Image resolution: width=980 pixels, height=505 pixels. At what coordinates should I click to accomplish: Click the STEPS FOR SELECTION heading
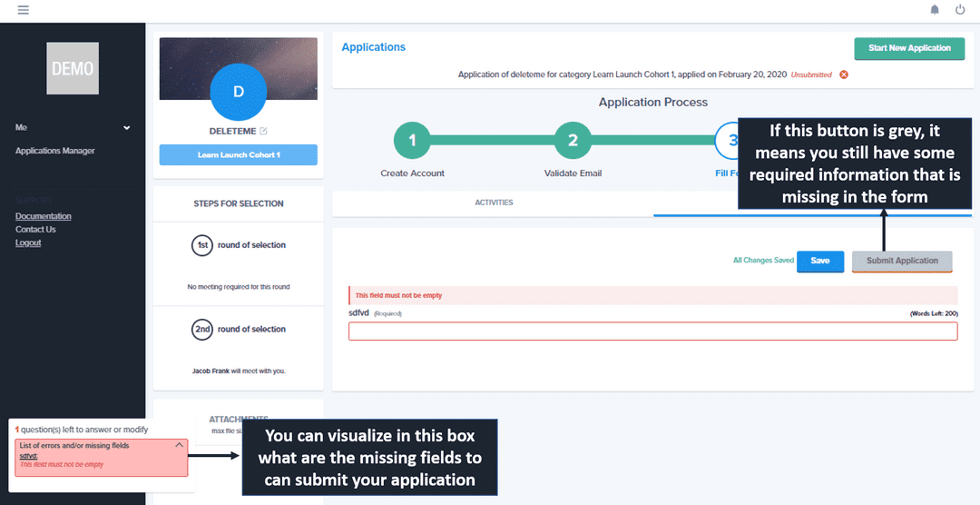(238, 203)
